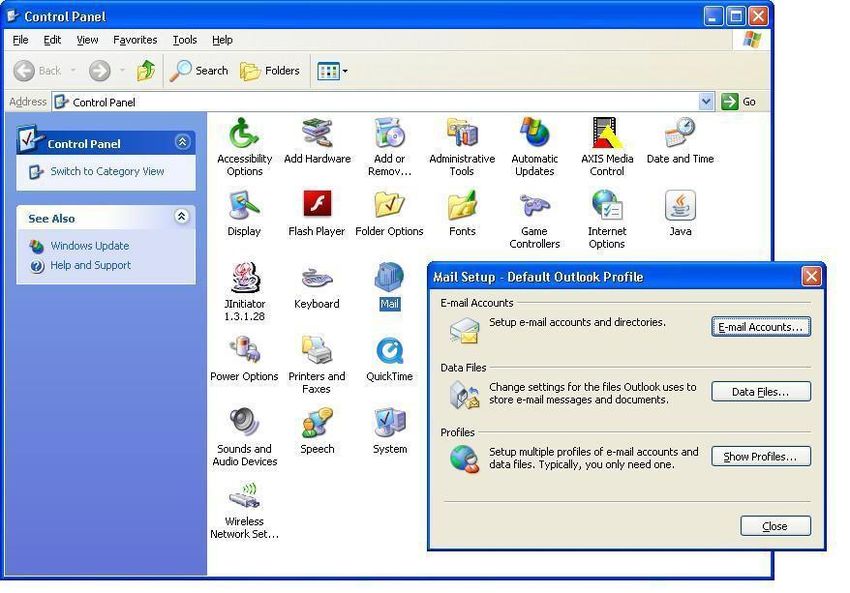The height and width of the screenshot is (593, 850).
Task: Open the Fonts folder icon
Action: tap(462, 213)
